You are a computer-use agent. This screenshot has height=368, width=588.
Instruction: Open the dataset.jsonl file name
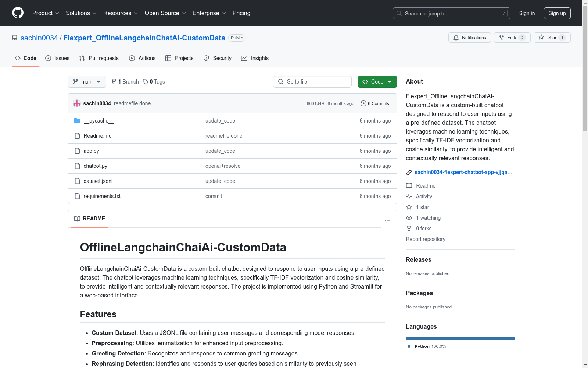pyautogui.click(x=98, y=181)
